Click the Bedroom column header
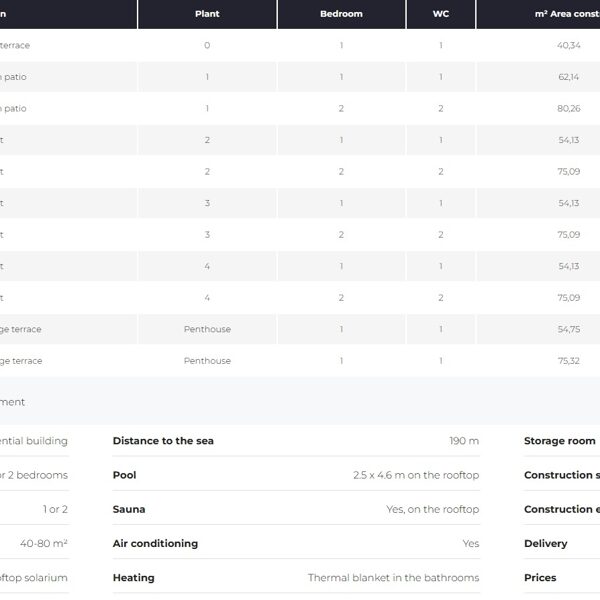Screen dimensions: 600x600 pos(341,14)
